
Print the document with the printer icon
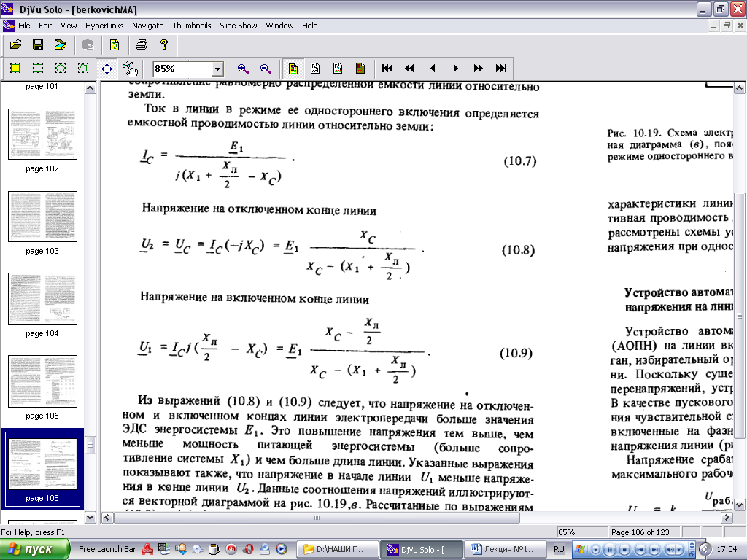142,44
